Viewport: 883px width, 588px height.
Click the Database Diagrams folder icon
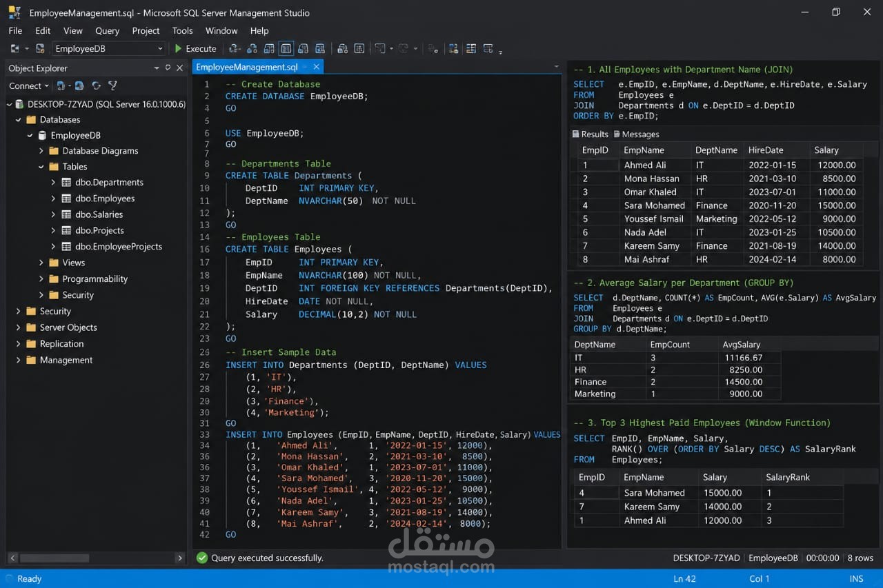pos(54,151)
